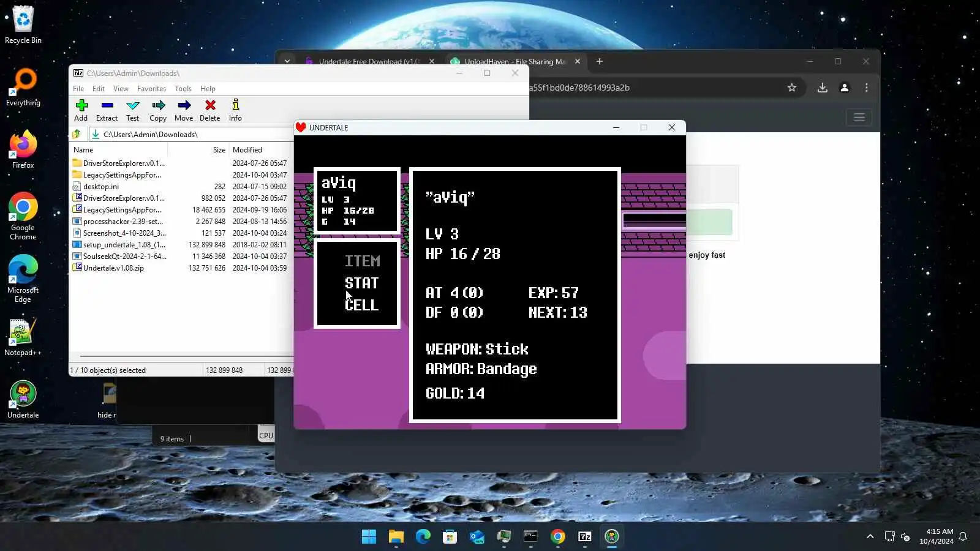Open the View menu in 7-Zip
Viewport: 980px width, 551px height.
[x=121, y=89]
